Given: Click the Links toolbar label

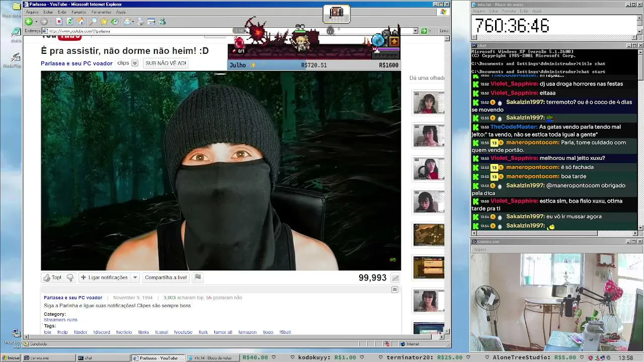Looking at the screenshot, I should (444, 31).
